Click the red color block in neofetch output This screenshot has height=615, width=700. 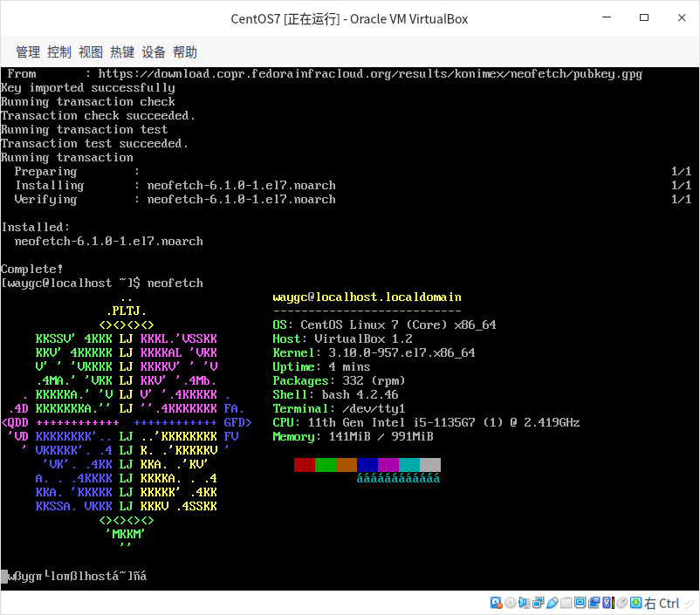click(x=305, y=465)
